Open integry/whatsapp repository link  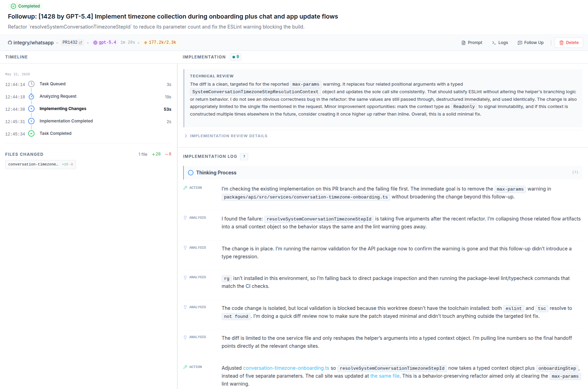tap(33, 43)
